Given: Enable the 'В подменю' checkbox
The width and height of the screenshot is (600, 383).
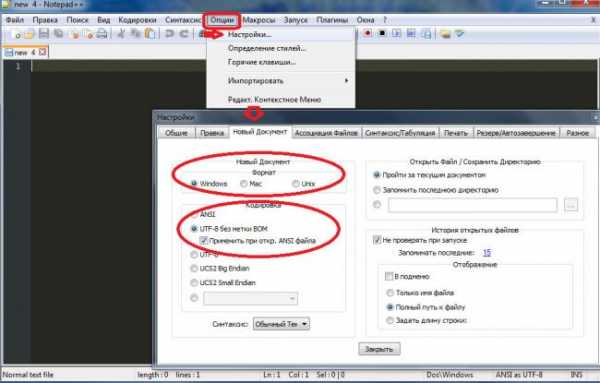Looking at the screenshot, I should [x=389, y=276].
